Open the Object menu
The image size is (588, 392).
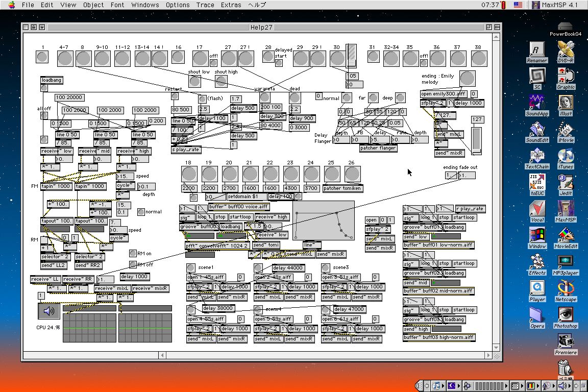click(x=93, y=5)
